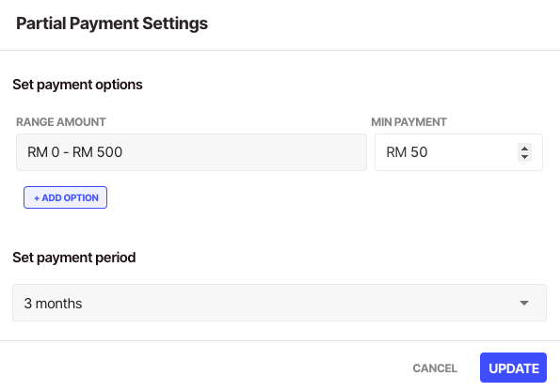Cancel the partial payment settings dialog
560x392 pixels.
click(435, 368)
